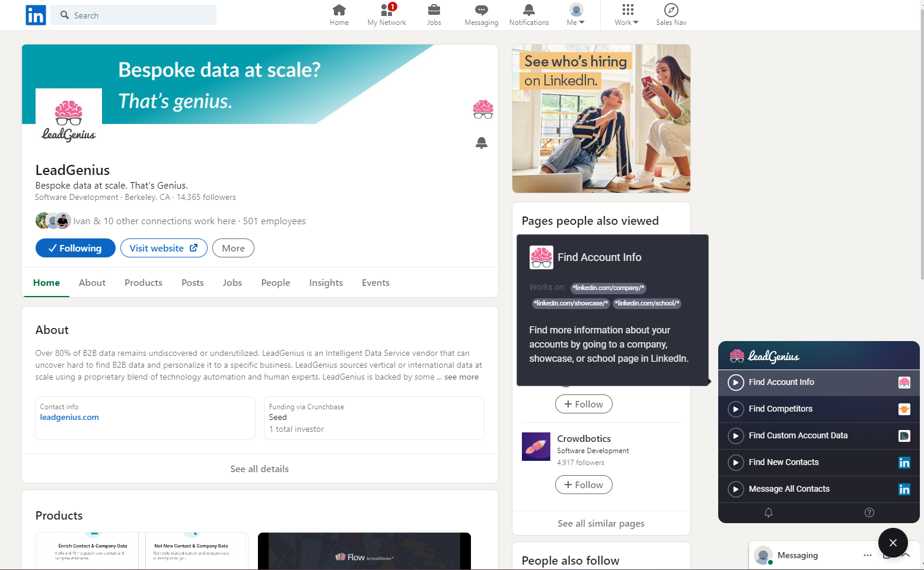Screen dimensions: 924x570
Task: Follow Crowdbotics
Action: click(x=584, y=485)
